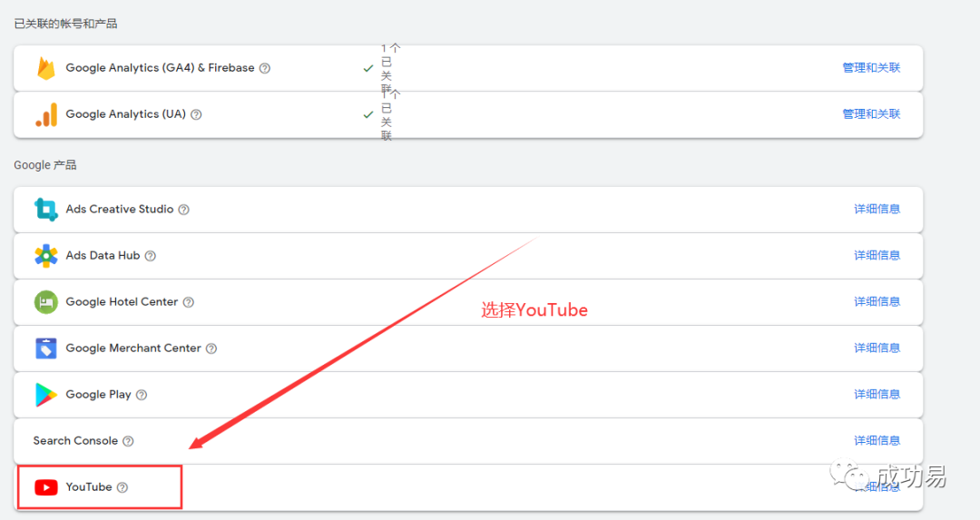Select the Google Analytics (GA4) & Firebase label
980x520 pixels.
coord(160,67)
